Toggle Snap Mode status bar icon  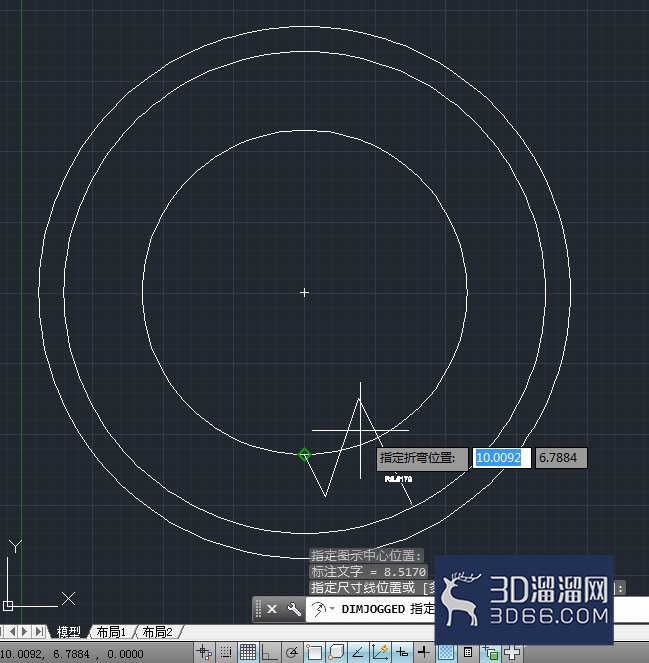[x=226, y=652]
